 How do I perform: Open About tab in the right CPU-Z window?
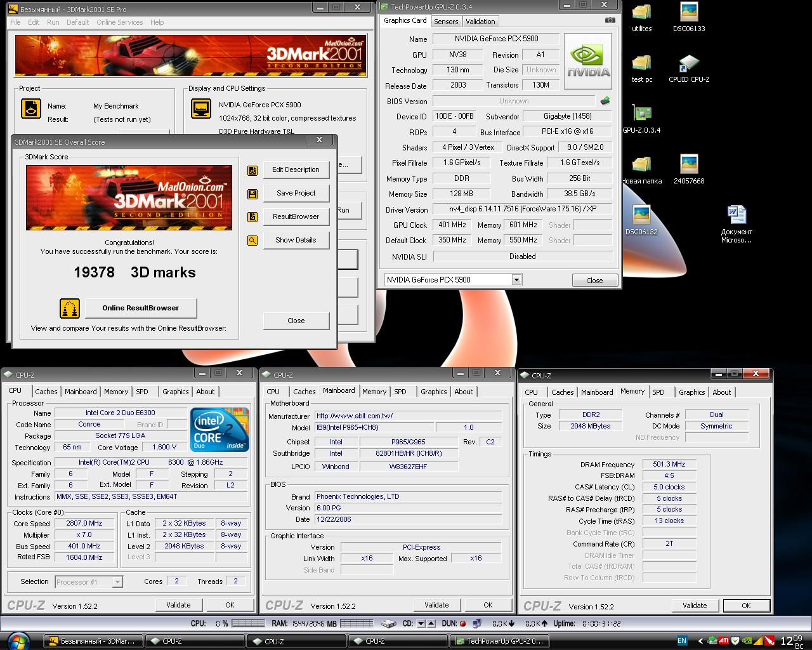(722, 392)
